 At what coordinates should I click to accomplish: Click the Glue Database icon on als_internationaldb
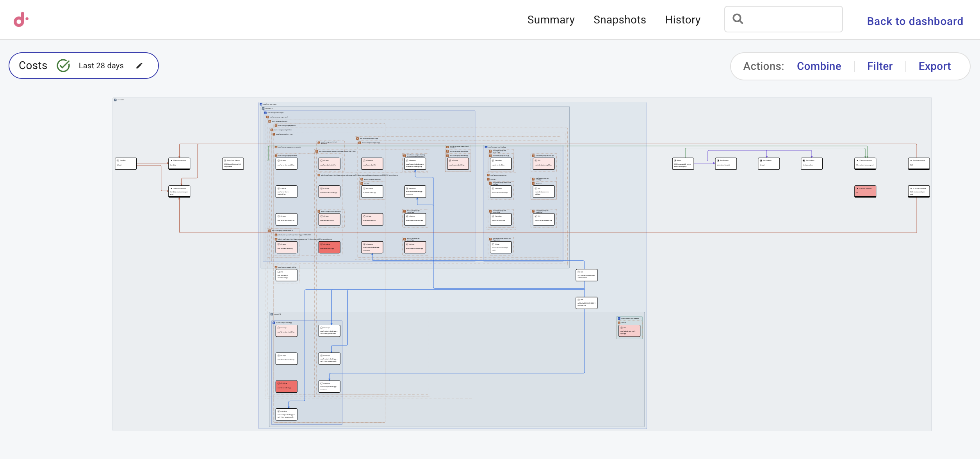(718, 160)
